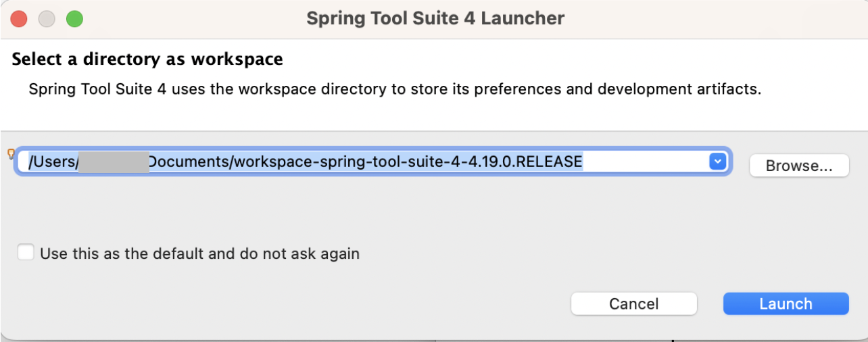Cancel the workspace launcher dialog
Viewport: 868px width, 342px height.
tap(633, 304)
